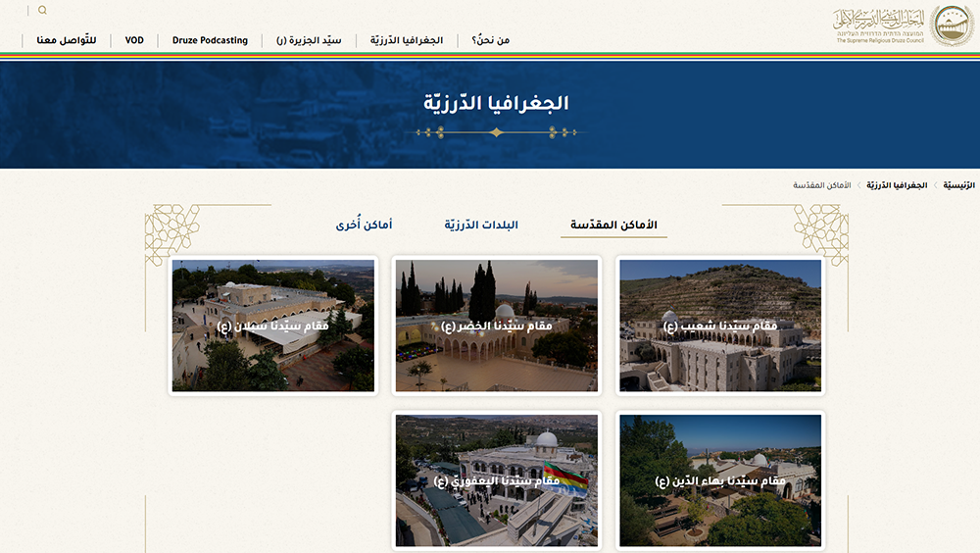Open the Druze Podcasting page
Image resolution: width=980 pixels, height=553 pixels.
[x=210, y=40]
